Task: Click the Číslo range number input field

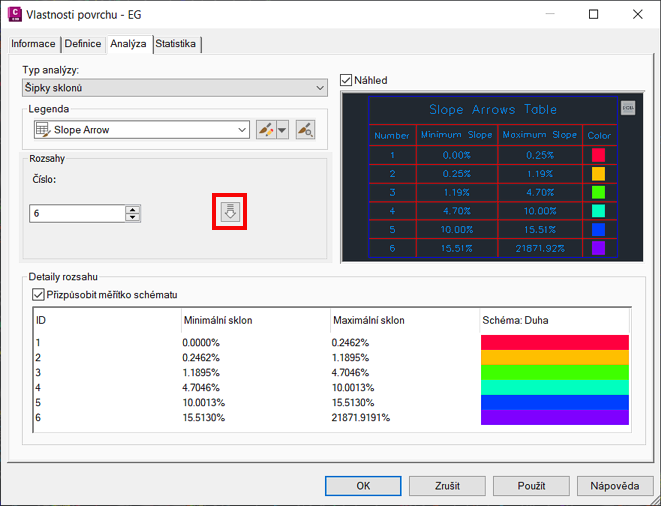Action: [78, 213]
